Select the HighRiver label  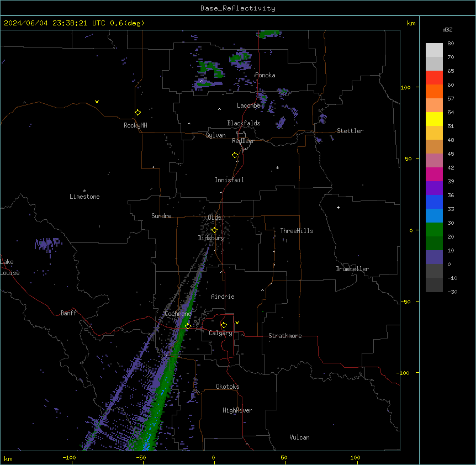237,410
